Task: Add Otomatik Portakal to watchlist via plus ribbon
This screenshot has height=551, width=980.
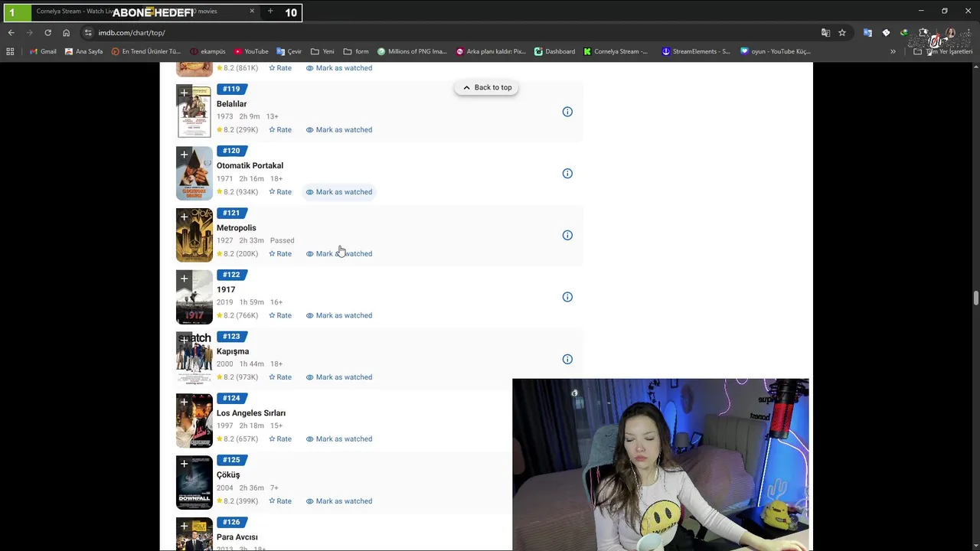Action: pyautogui.click(x=184, y=155)
